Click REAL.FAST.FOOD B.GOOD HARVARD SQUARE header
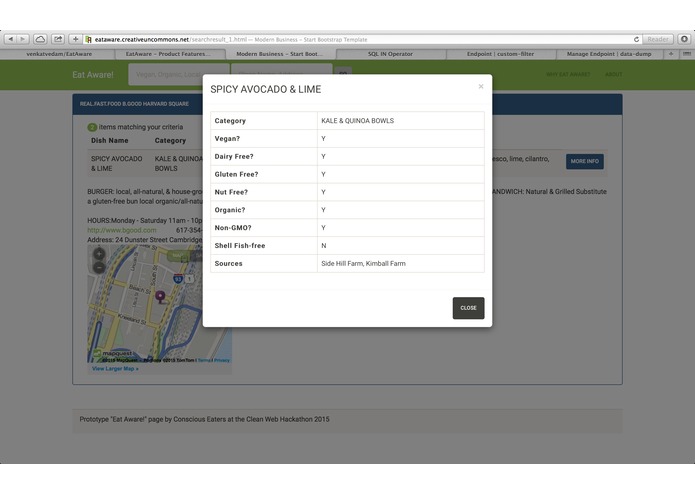695x494 pixels. (x=134, y=104)
